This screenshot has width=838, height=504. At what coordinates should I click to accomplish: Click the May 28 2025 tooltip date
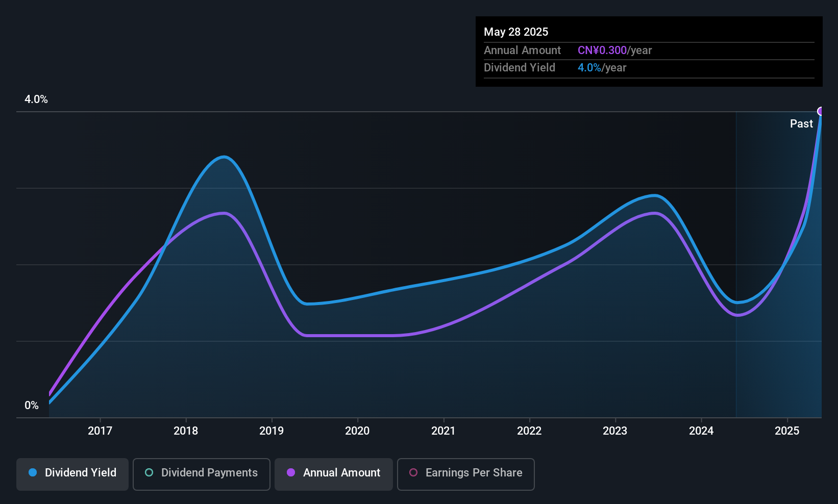[x=516, y=32]
